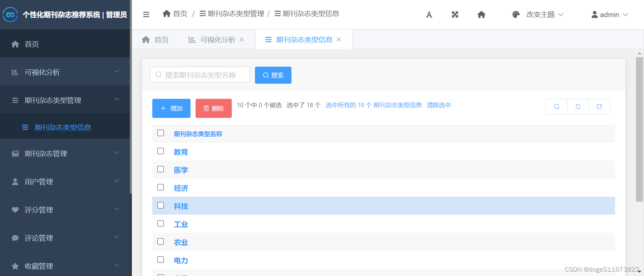
Task: Click the export icon above the table
Action: click(x=599, y=107)
